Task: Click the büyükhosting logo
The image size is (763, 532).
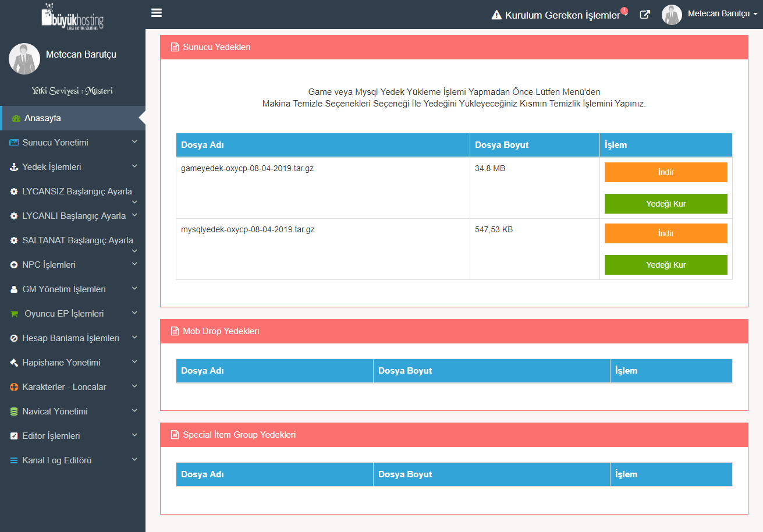Action: (x=73, y=16)
